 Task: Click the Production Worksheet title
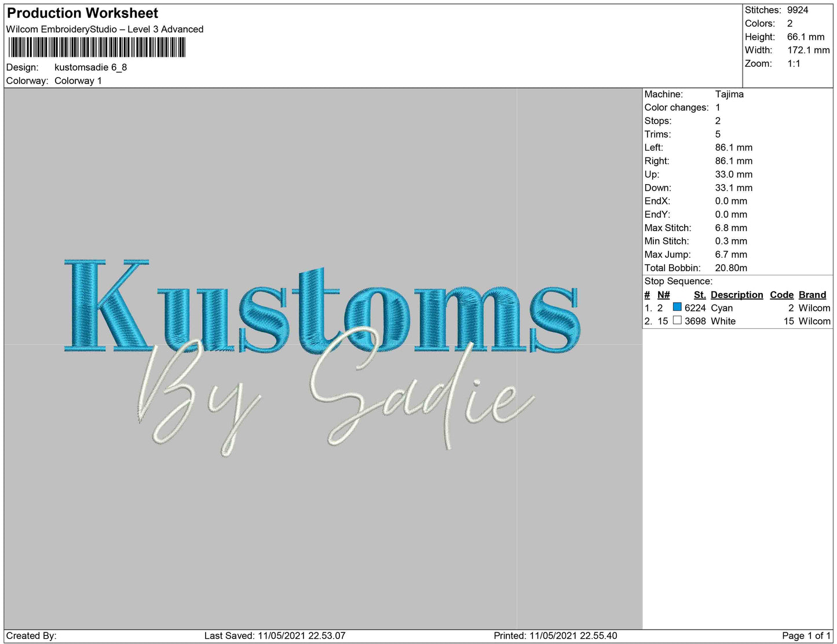pos(81,12)
